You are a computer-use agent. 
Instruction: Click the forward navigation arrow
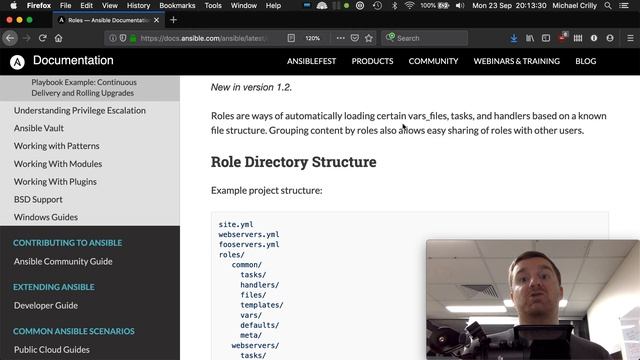(x=27, y=38)
